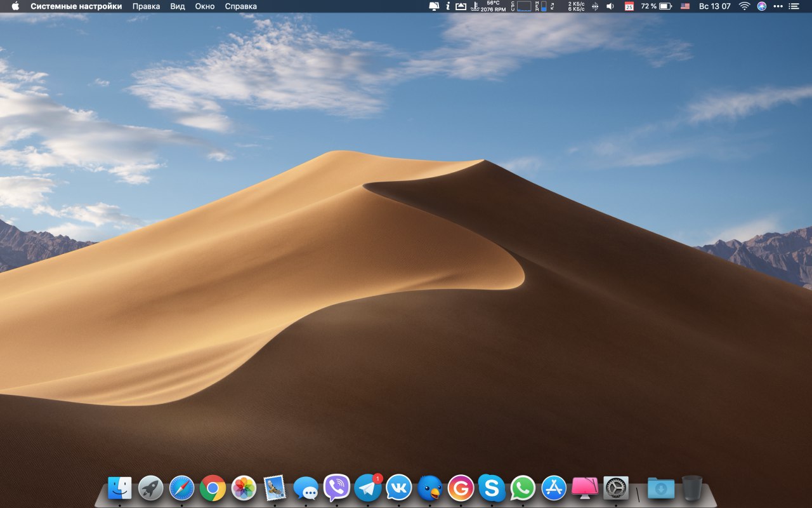Click the CPU usage graph
Image resolution: width=812 pixels, height=508 pixels.
(521, 6)
